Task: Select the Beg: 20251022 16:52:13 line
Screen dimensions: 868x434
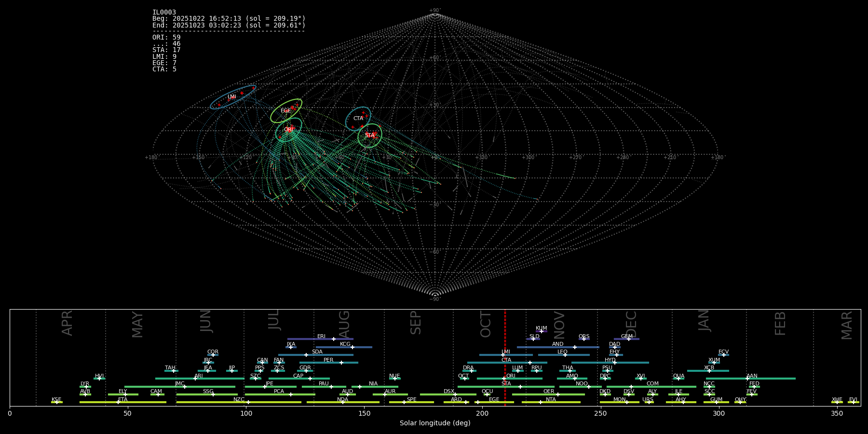Action: [229, 19]
